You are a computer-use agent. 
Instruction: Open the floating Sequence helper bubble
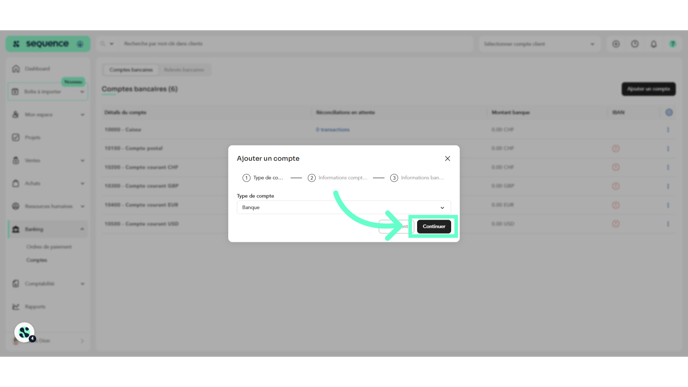24,332
